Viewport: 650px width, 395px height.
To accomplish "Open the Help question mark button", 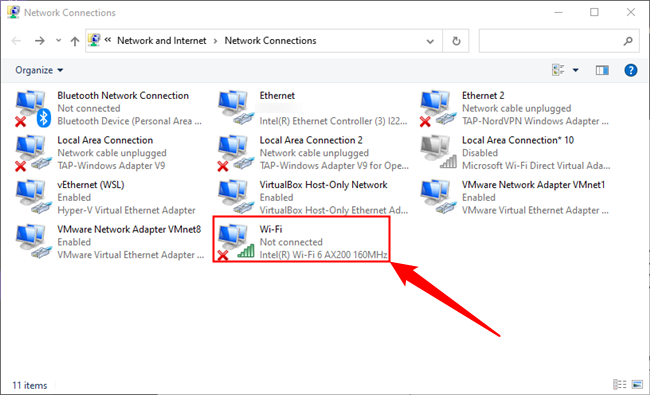I will click(x=631, y=70).
